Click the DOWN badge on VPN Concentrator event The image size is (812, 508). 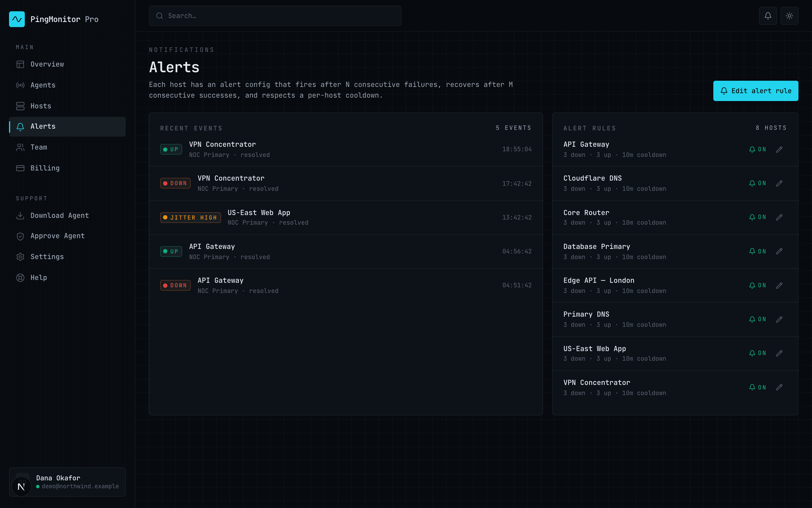[x=175, y=183]
